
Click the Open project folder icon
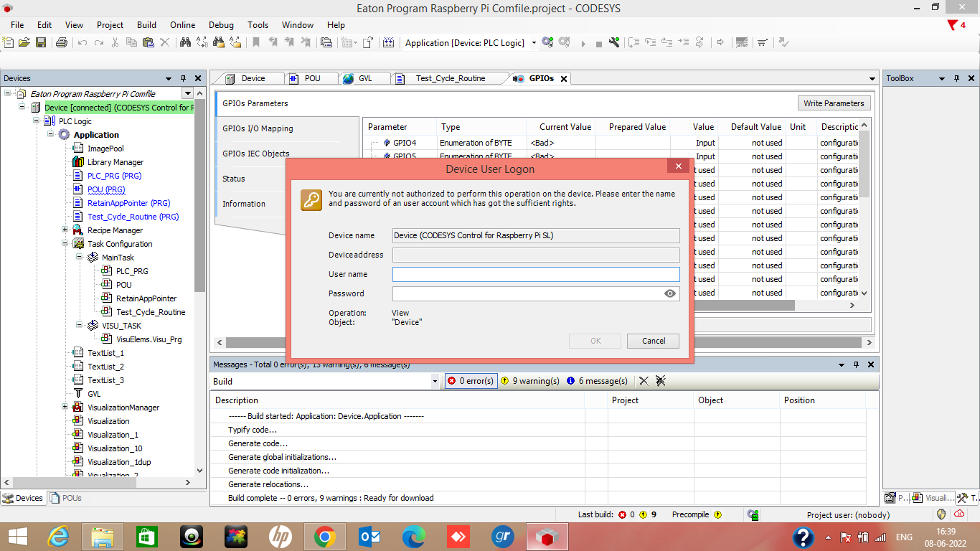click(24, 43)
